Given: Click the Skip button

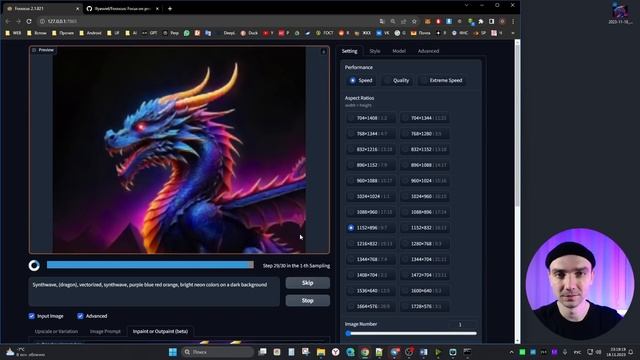Looking at the screenshot, I should (x=307, y=283).
